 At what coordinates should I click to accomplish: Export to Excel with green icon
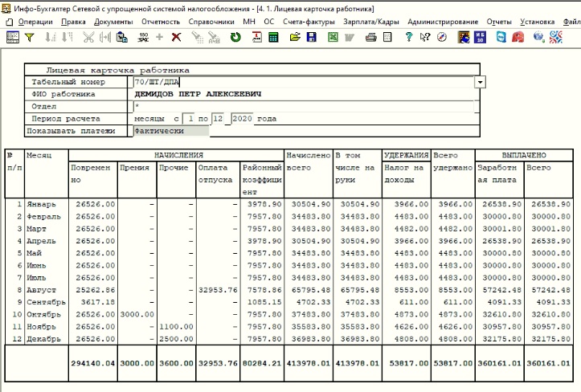click(x=333, y=37)
